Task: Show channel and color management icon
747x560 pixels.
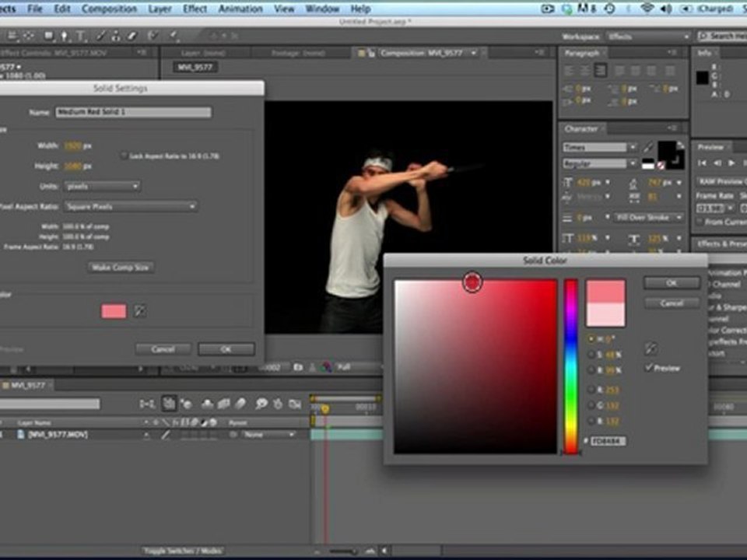Action: [326, 367]
